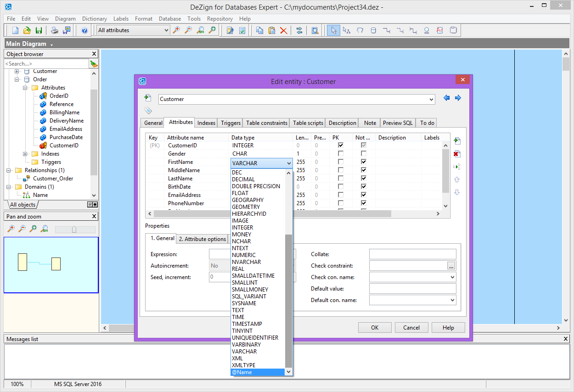Toggle Not null checkbox for Gender
The width and height of the screenshot is (574, 392).
click(x=364, y=154)
